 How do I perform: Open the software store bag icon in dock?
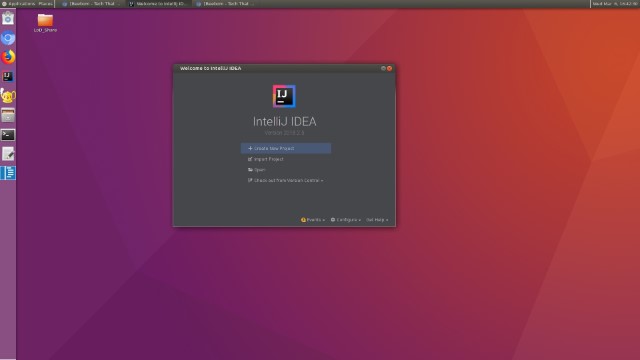[8, 18]
